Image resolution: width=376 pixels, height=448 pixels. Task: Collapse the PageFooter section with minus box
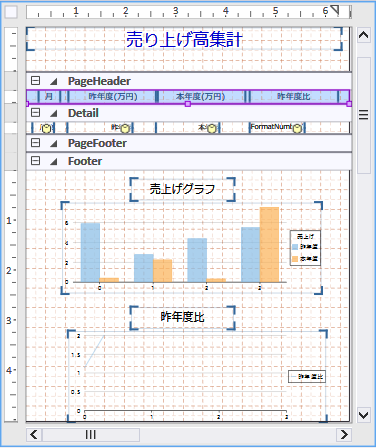coord(35,143)
